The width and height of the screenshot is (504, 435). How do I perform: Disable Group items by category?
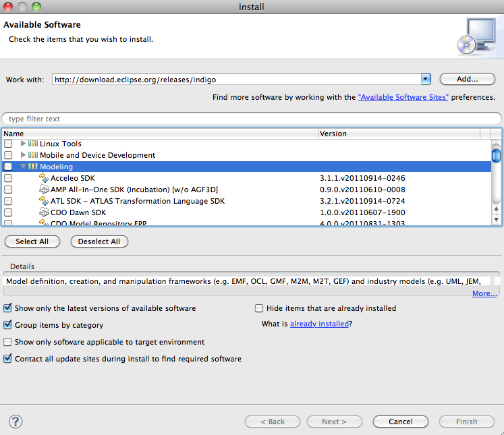8,325
